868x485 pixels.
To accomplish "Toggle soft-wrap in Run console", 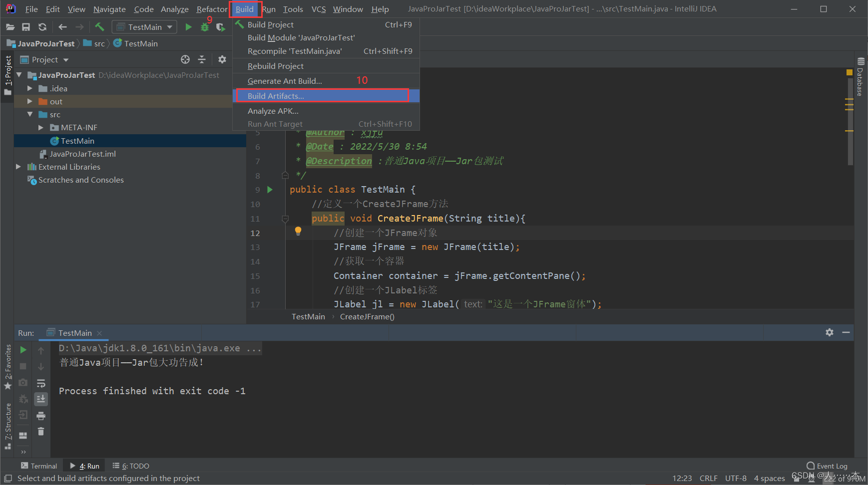I will click(x=41, y=383).
